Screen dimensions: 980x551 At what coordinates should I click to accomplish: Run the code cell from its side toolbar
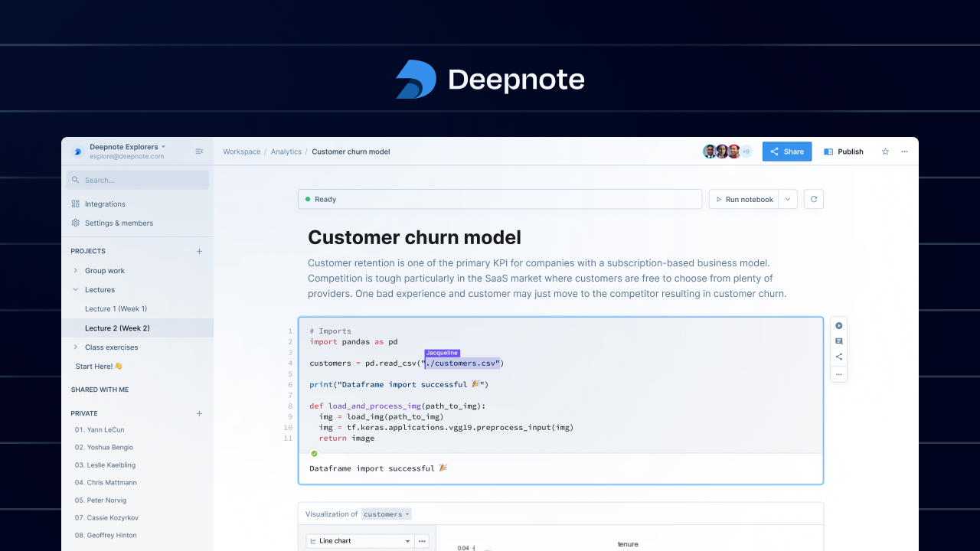pos(838,325)
